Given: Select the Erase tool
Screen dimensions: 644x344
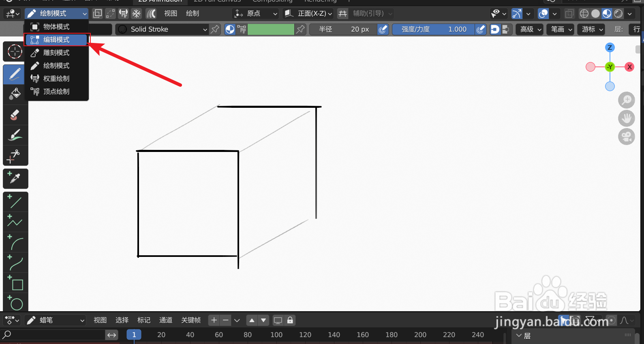Looking at the screenshot, I should pyautogui.click(x=15, y=115).
